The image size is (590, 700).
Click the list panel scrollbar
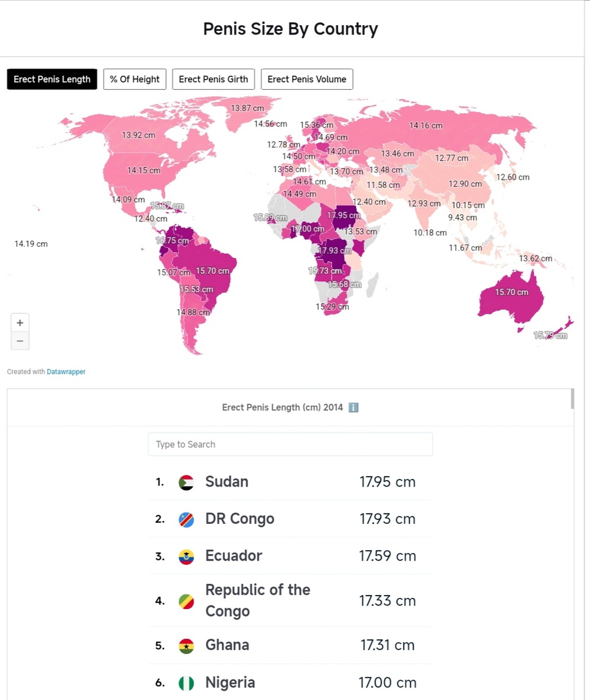point(572,399)
